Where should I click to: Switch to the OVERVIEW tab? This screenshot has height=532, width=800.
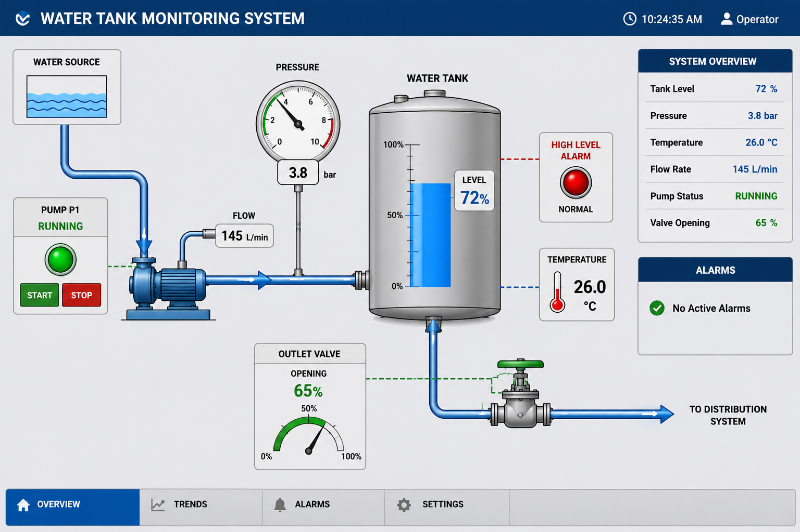[x=72, y=507]
